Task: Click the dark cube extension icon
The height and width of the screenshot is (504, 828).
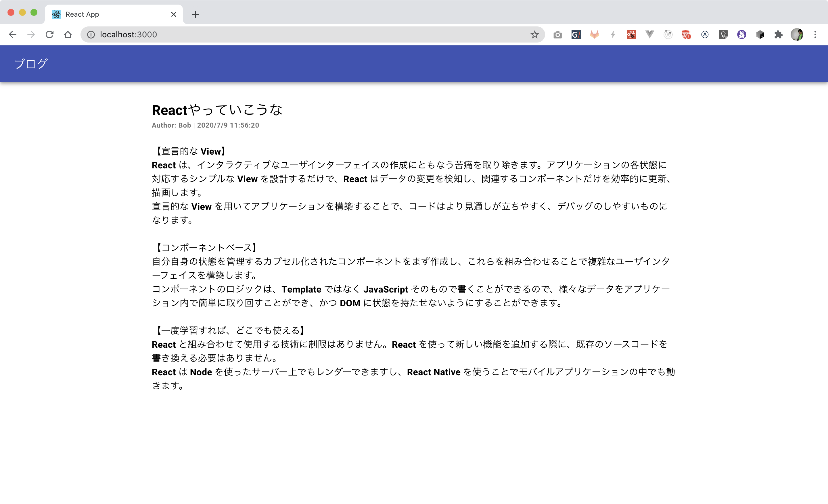Action: (x=760, y=34)
